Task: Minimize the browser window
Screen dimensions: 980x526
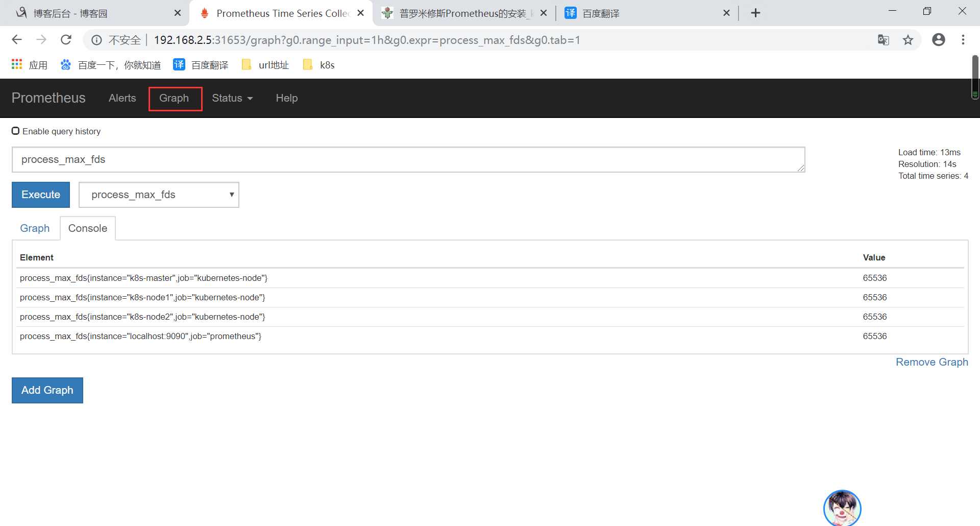Action: (x=892, y=11)
